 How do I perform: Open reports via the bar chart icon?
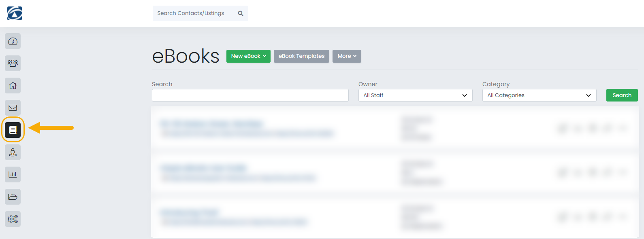click(13, 175)
